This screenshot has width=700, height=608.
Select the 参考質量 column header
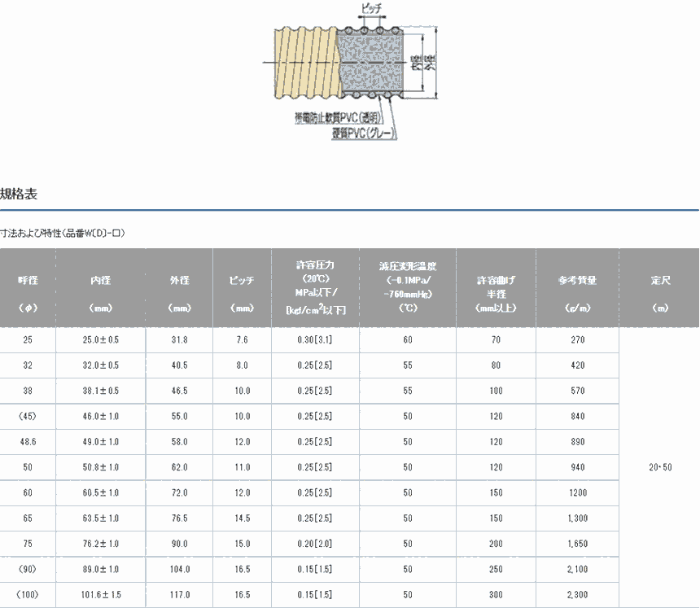(x=577, y=280)
